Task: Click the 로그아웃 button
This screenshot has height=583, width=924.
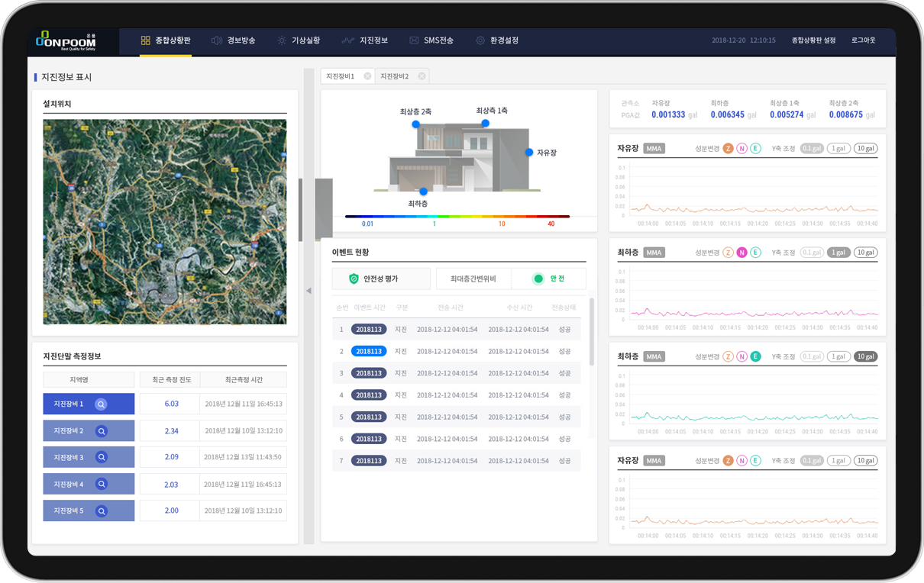Action: click(x=863, y=40)
